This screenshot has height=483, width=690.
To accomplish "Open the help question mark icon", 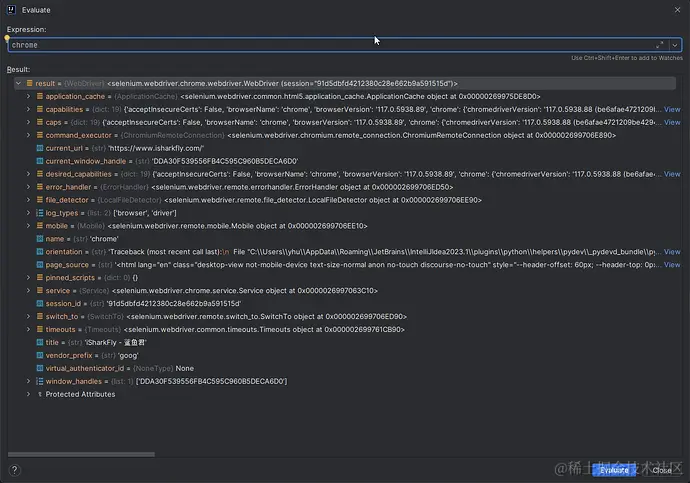I will [x=15, y=470].
